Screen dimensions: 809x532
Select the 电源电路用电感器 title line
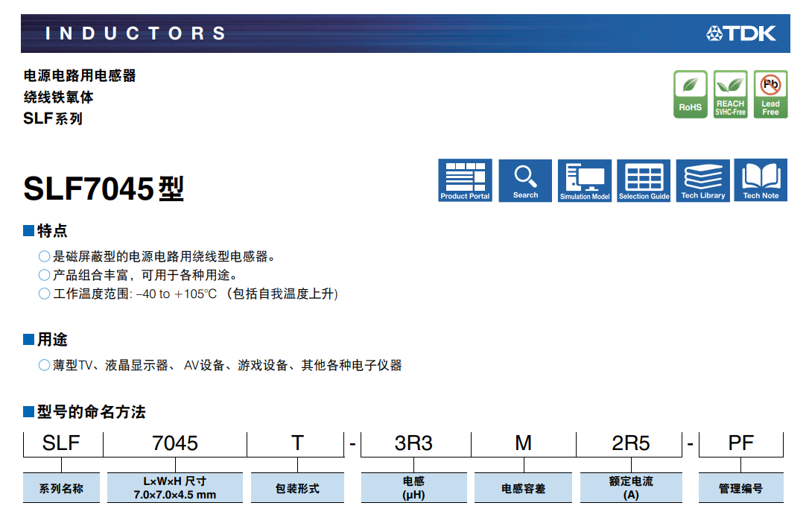[x=80, y=76]
